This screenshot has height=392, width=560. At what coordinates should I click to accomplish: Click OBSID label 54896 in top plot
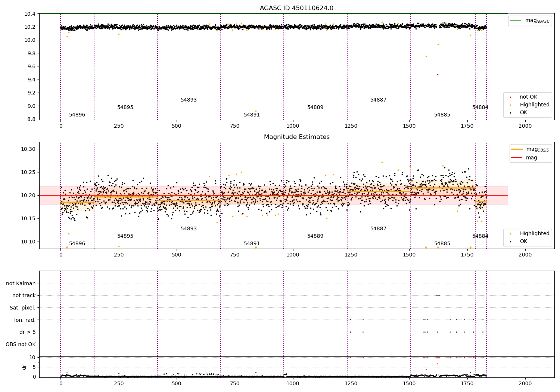click(x=77, y=115)
